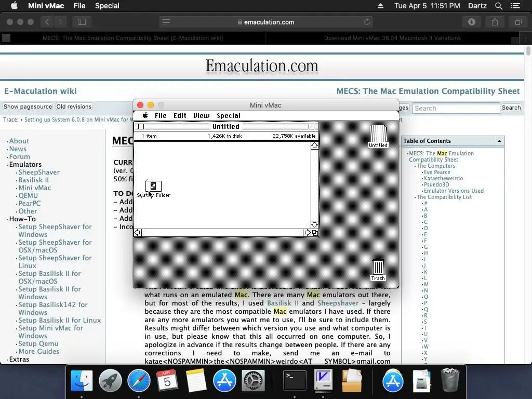Open the Edit menu inside Mini vMac emulator
This screenshot has height=399, width=532.
coord(180,115)
